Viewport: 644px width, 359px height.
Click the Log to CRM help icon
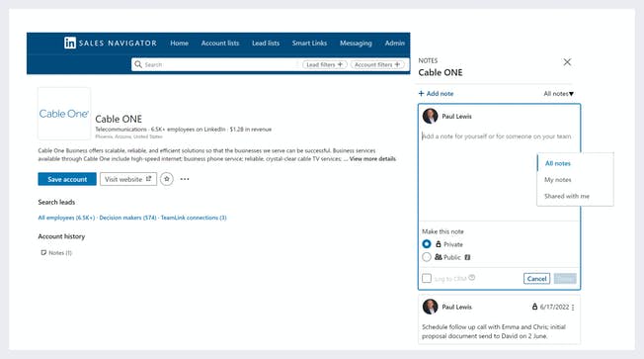click(472, 278)
